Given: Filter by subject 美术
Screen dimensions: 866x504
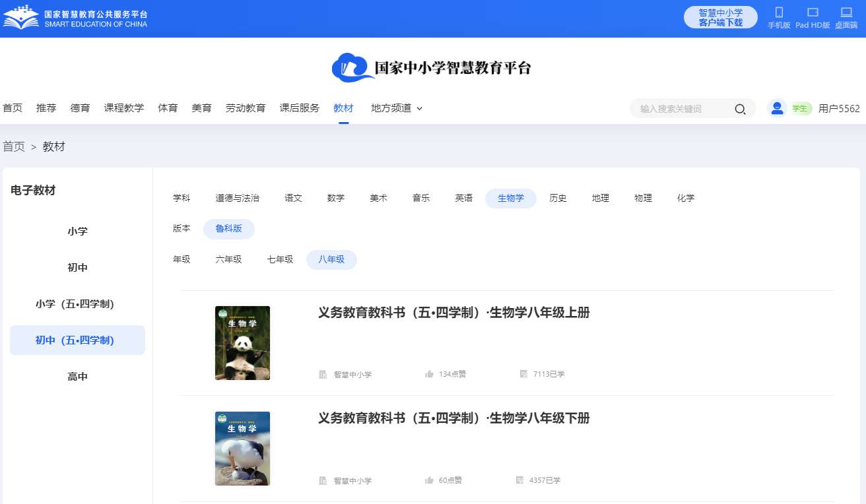Looking at the screenshot, I should point(379,198).
